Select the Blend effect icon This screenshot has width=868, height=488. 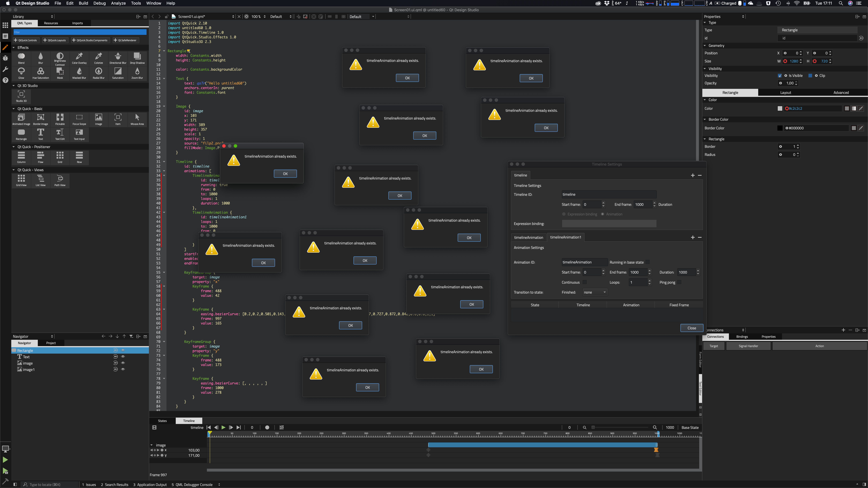(21, 58)
